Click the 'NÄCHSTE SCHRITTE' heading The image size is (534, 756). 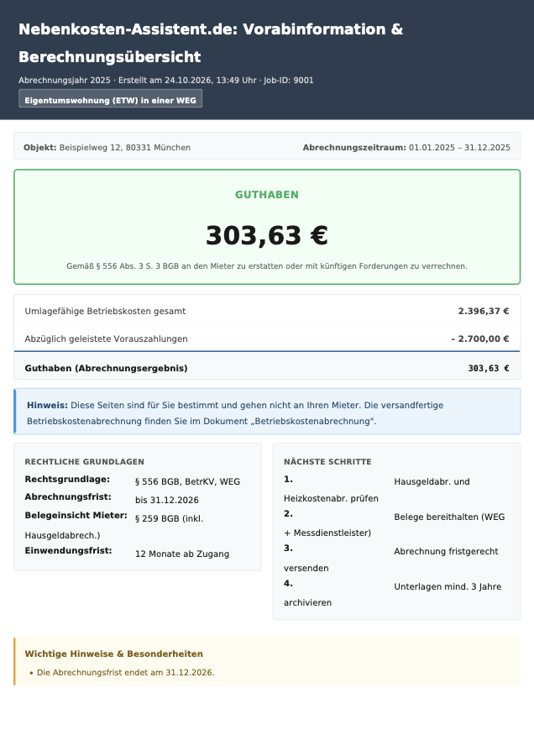click(327, 462)
